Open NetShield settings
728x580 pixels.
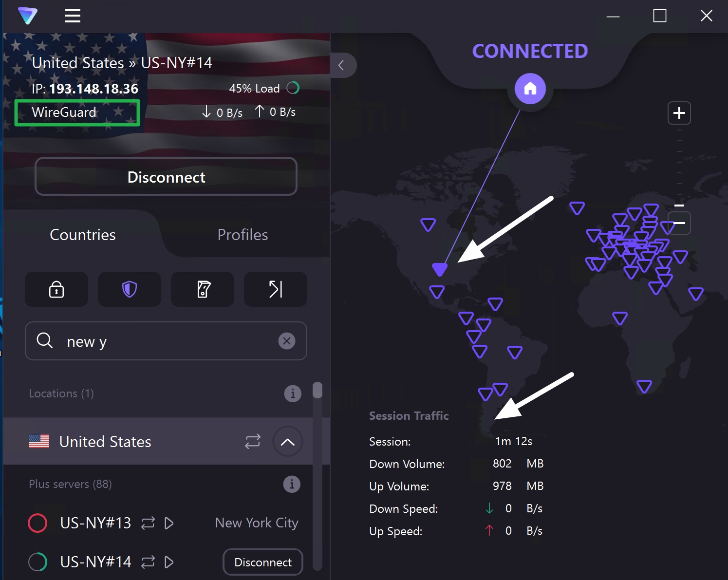130,289
